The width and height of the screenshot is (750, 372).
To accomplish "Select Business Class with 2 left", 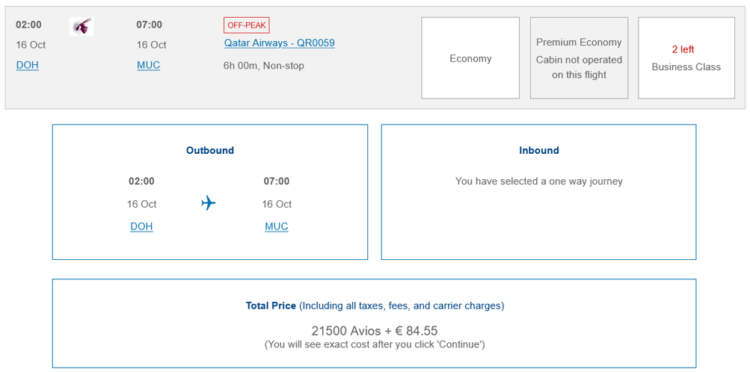I will click(x=686, y=58).
